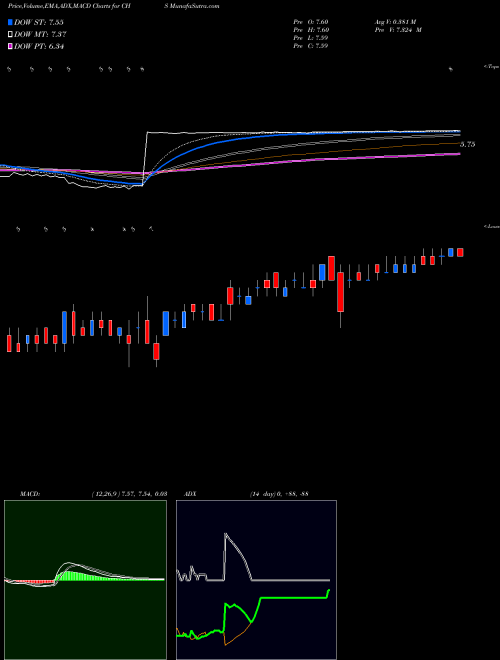Click the 'ADX' panel label
500x660 pixels.
[190, 494]
